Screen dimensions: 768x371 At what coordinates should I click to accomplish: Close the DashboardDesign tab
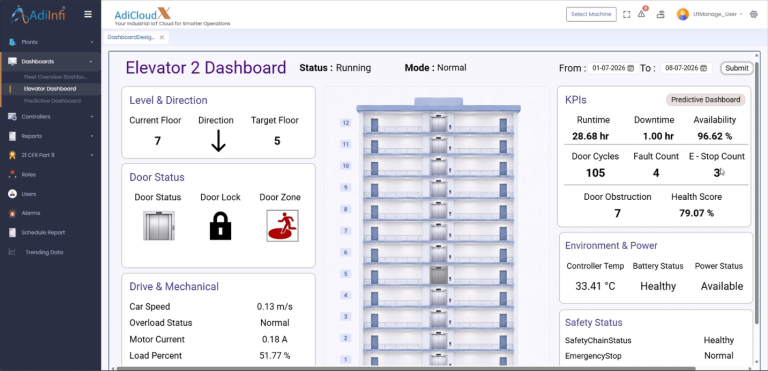point(162,37)
